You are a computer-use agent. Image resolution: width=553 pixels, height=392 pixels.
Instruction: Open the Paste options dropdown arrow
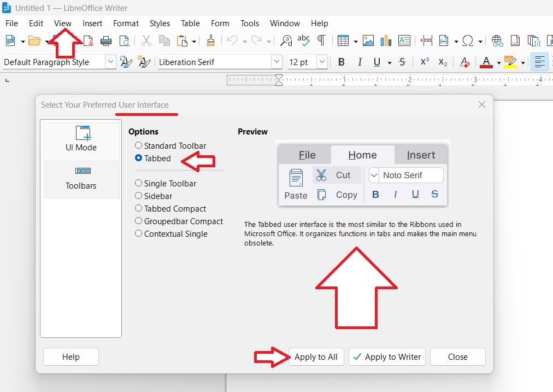coord(194,42)
